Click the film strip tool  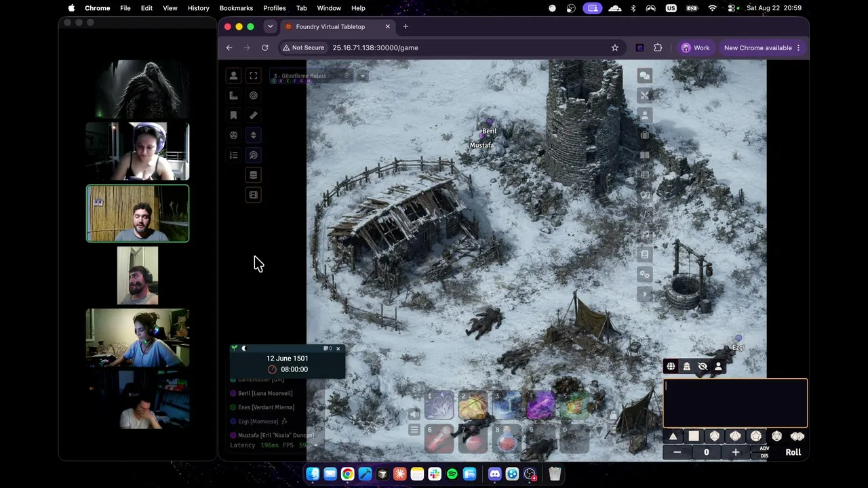254,195
